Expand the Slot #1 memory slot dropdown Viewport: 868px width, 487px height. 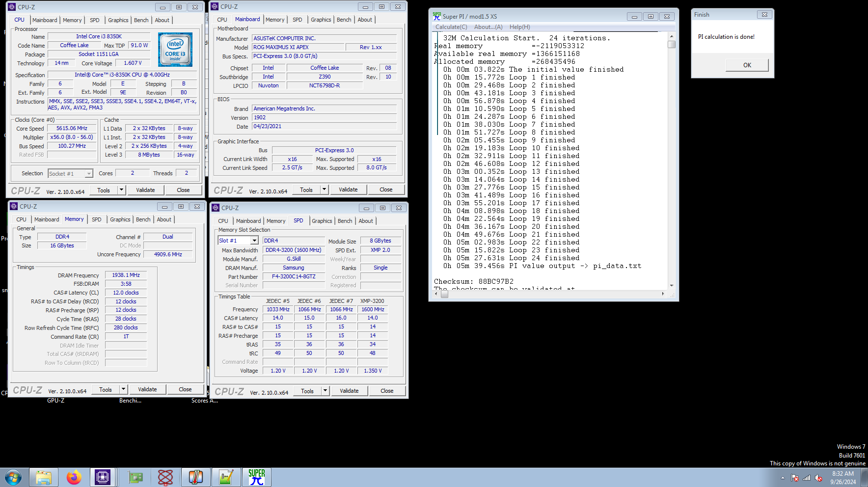(x=254, y=241)
